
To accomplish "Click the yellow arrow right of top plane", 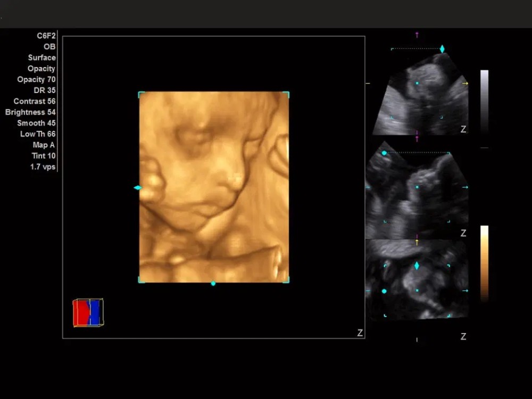I will click(x=465, y=84).
